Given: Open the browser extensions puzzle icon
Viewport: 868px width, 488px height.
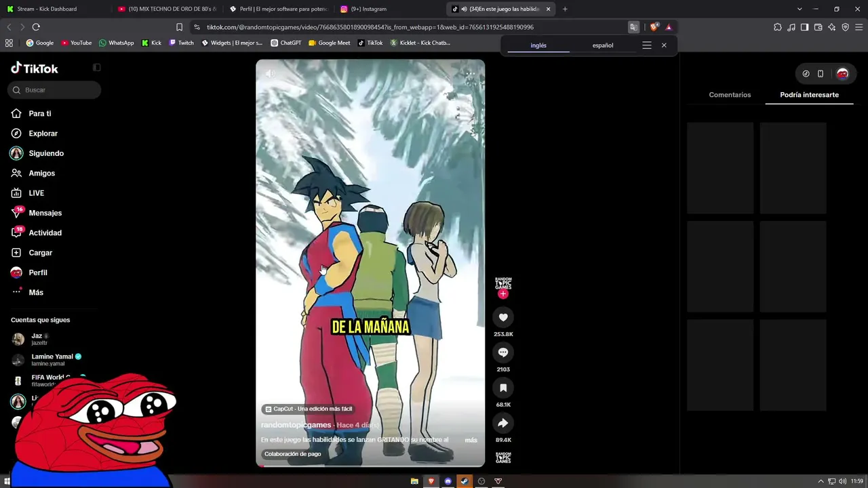Looking at the screenshot, I should tap(778, 27).
